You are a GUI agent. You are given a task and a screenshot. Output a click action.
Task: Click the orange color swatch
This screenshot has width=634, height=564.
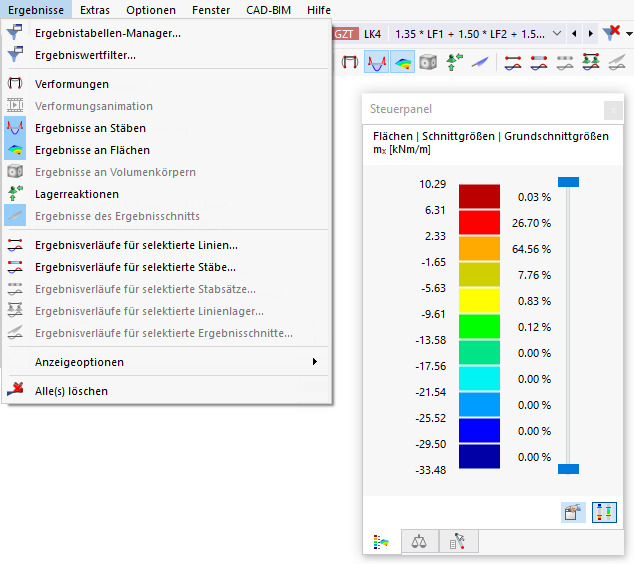(x=479, y=248)
